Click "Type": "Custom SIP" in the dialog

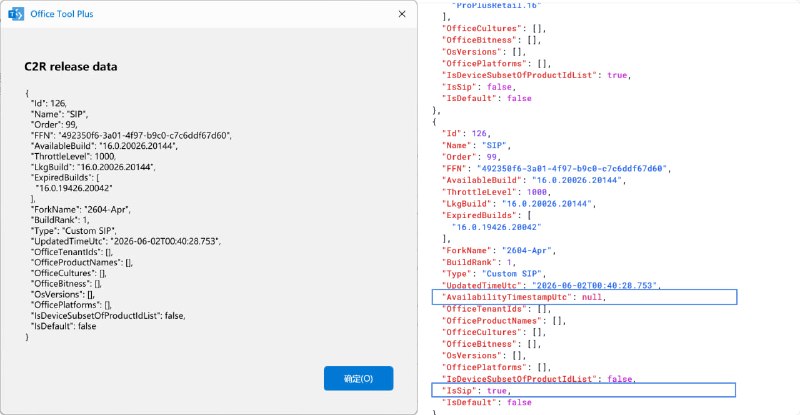tap(73, 231)
